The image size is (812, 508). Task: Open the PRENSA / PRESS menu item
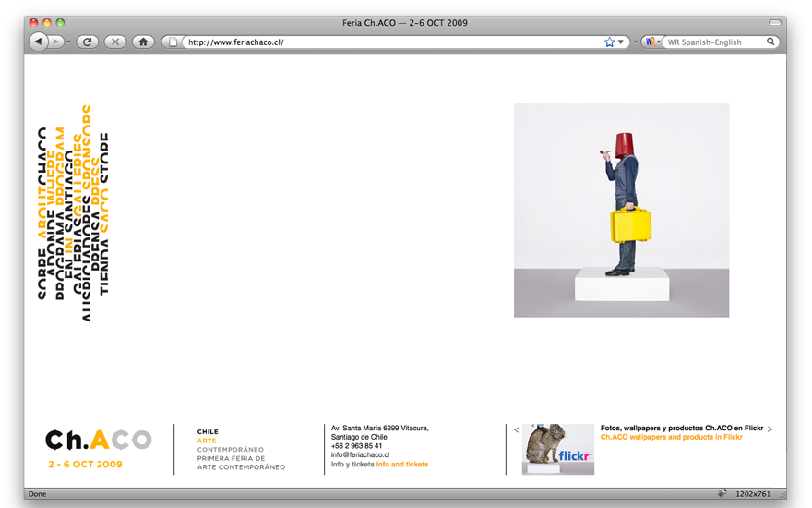pyautogui.click(x=95, y=213)
